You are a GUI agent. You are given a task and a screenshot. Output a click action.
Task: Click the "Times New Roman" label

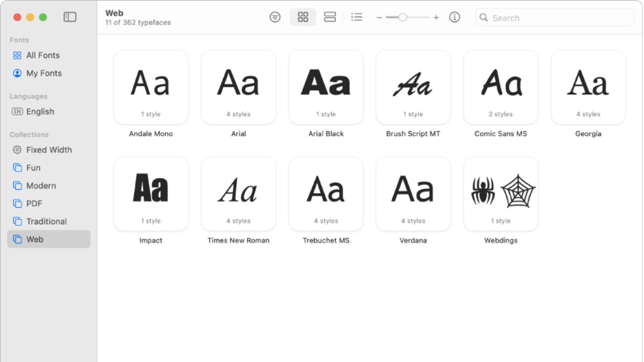[x=238, y=240]
